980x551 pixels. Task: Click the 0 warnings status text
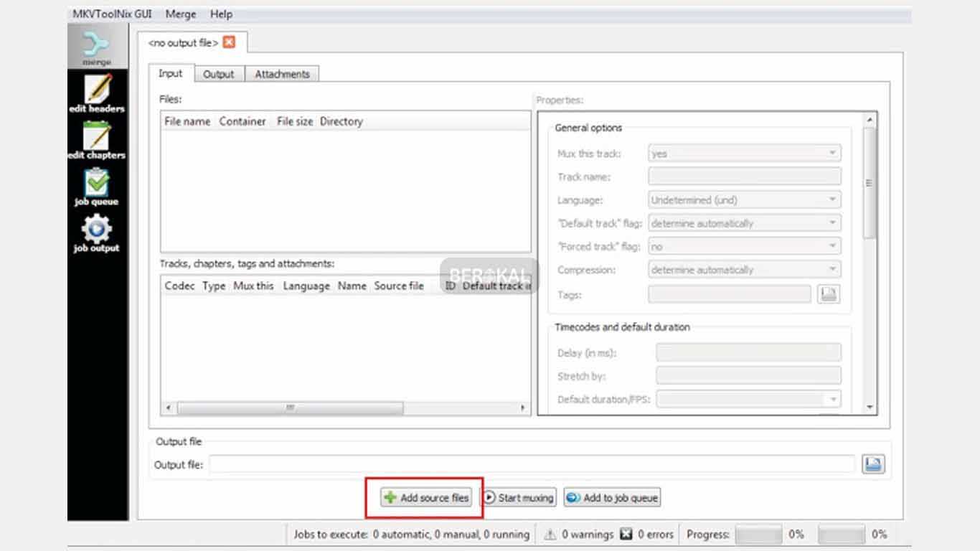pyautogui.click(x=588, y=534)
